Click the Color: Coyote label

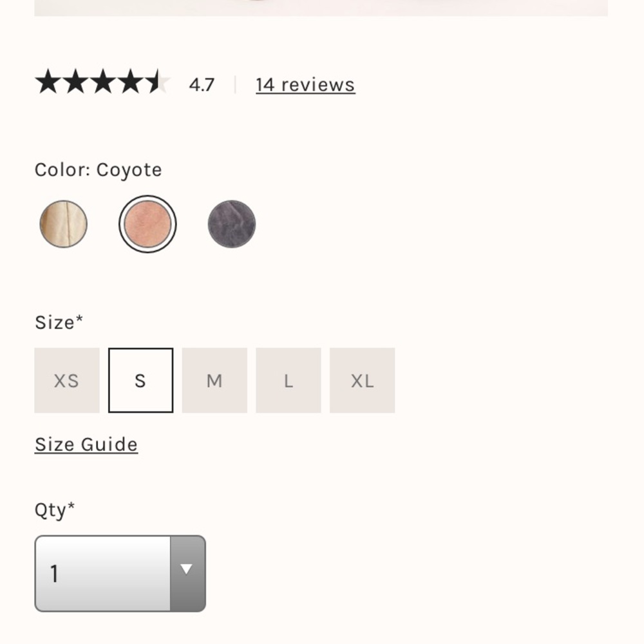coord(97,169)
